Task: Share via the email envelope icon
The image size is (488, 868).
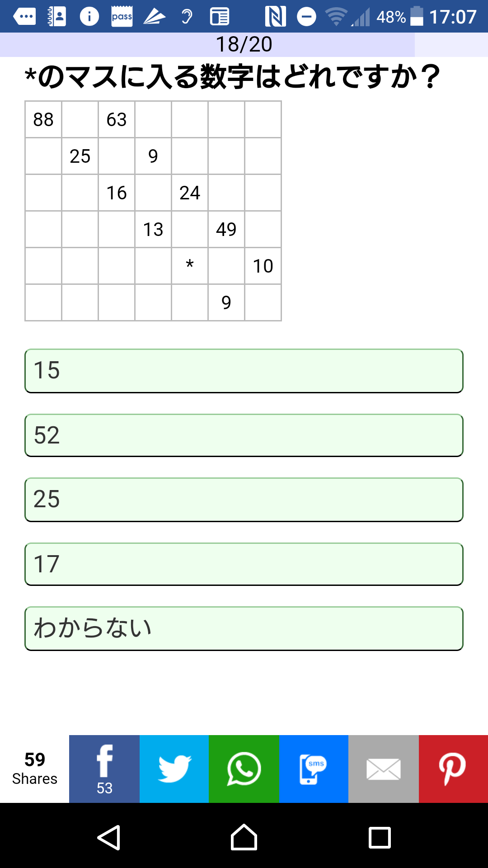Action: [384, 769]
